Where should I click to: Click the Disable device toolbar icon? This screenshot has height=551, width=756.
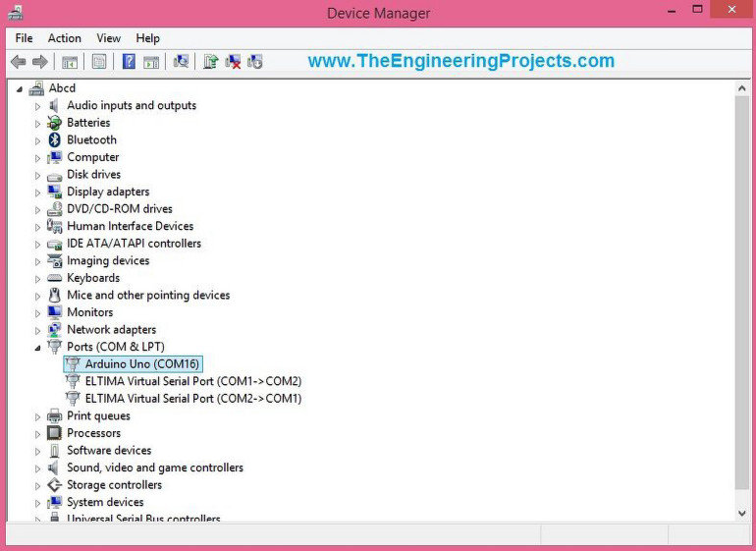255,62
